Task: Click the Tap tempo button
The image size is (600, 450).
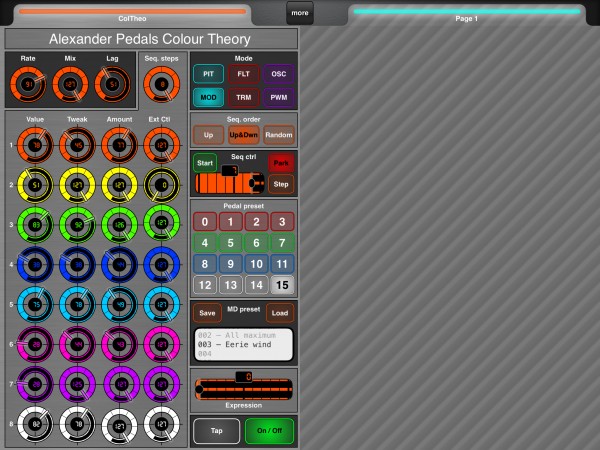Action: pyautogui.click(x=217, y=430)
